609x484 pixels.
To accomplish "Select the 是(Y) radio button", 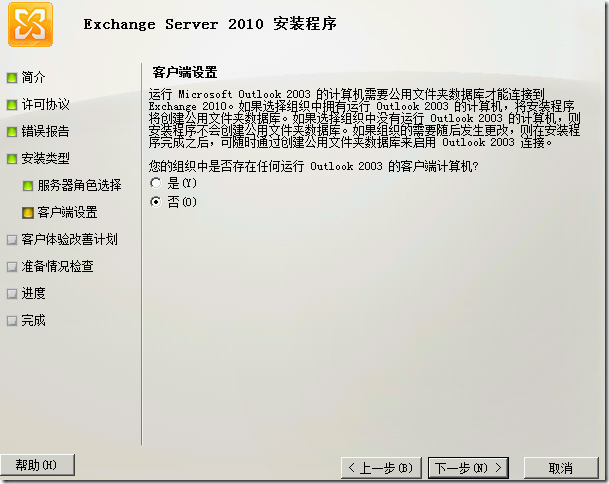I will click(156, 183).
